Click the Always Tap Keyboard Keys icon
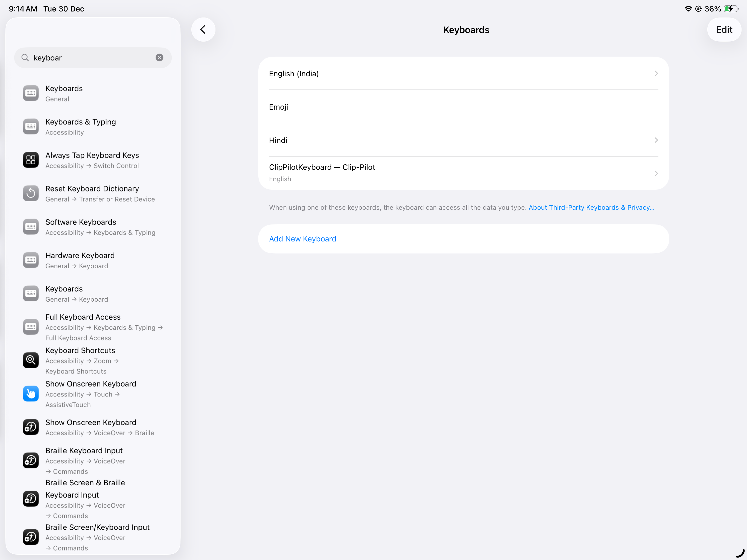This screenshot has width=747, height=560. 31,160
